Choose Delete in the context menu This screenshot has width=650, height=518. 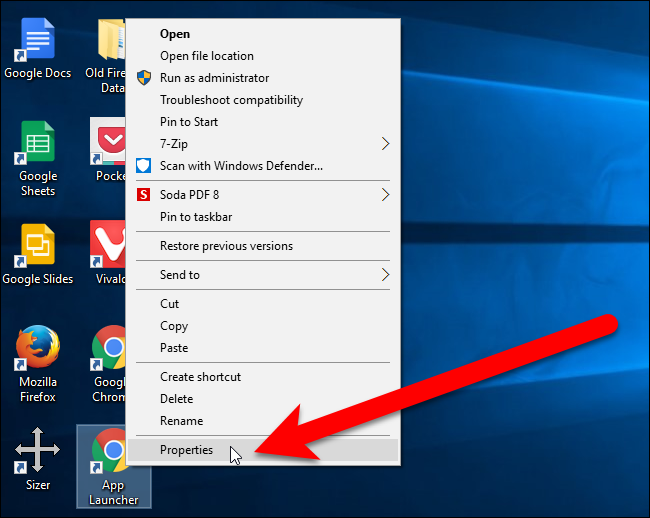(263, 399)
